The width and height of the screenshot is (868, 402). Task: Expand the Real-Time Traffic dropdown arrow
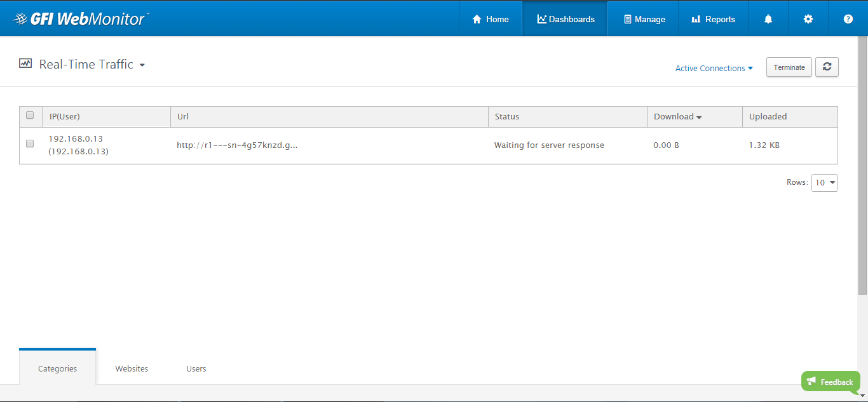click(142, 65)
